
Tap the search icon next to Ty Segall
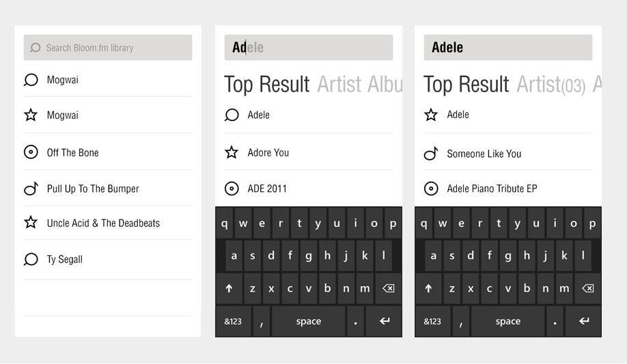pyautogui.click(x=31, y=260)
